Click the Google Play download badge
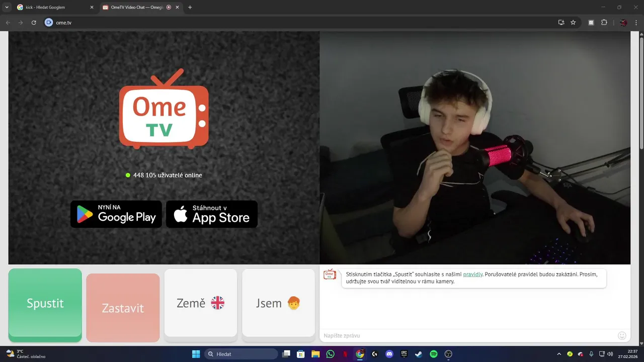The width and height of the screenshot is (644, 362). pyautogui.click(x=116, y=214)
